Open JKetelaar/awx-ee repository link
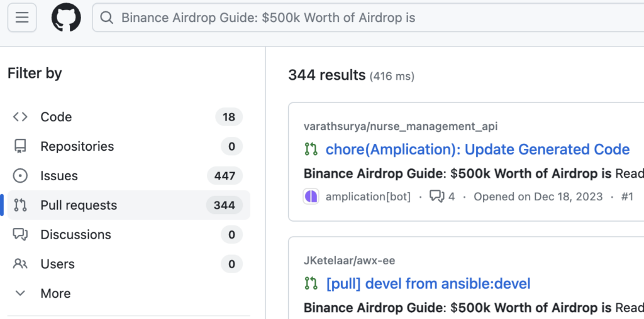This screenshot has height=319, width=644. pos(349,260)
